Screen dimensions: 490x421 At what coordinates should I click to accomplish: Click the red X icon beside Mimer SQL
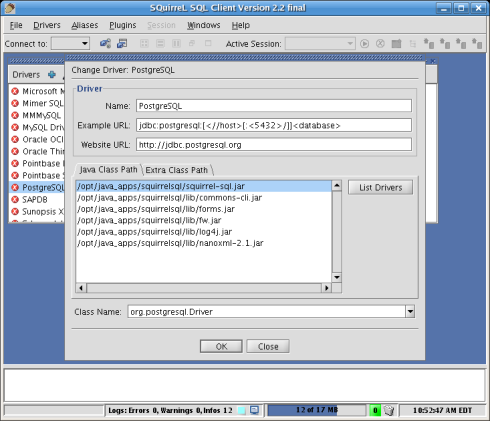15,103
